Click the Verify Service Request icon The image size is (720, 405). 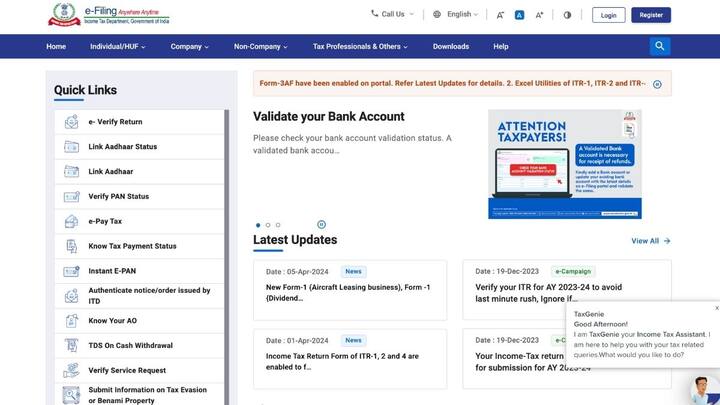(x=71, y=370)
